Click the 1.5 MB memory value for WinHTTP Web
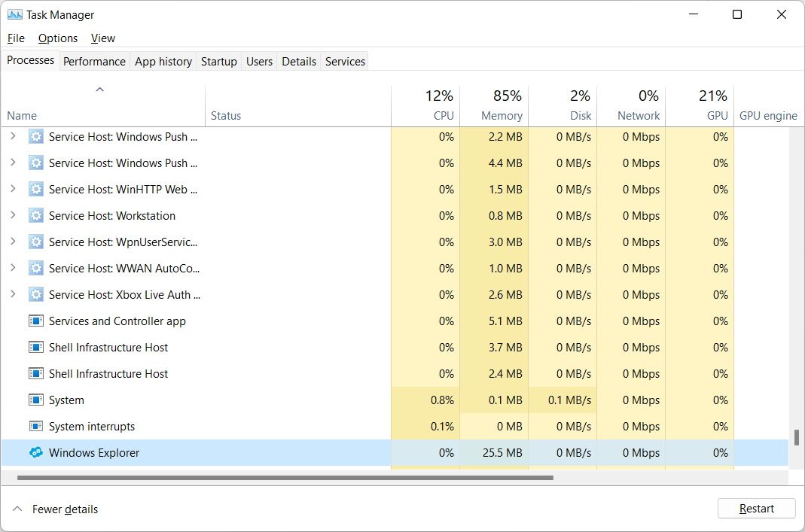Screen dimensions: 805x532 point(505,190)
